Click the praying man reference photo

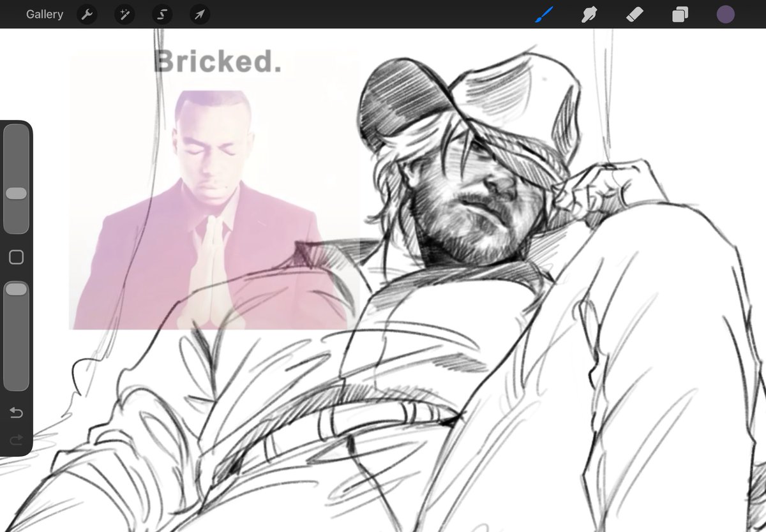coord(209,211)
